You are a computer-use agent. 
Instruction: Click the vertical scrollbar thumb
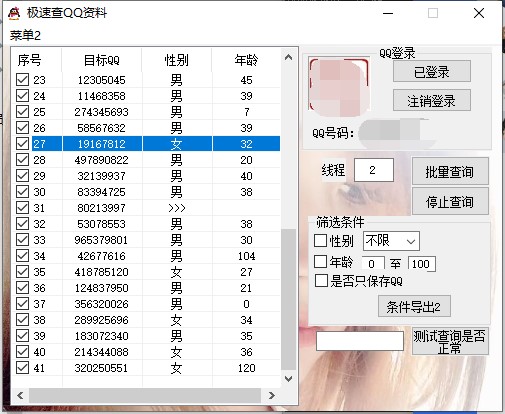[x=289, y=299]
